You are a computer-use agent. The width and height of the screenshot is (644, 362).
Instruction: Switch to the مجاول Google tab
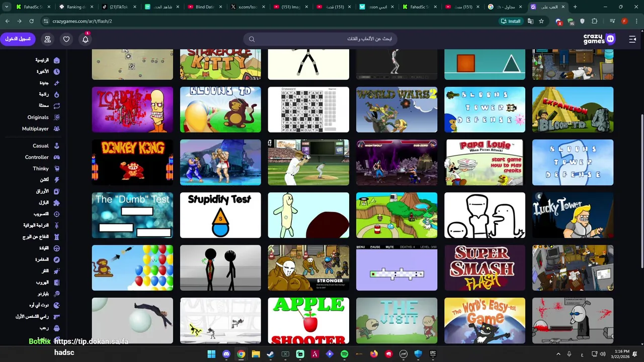pos(505,7)
